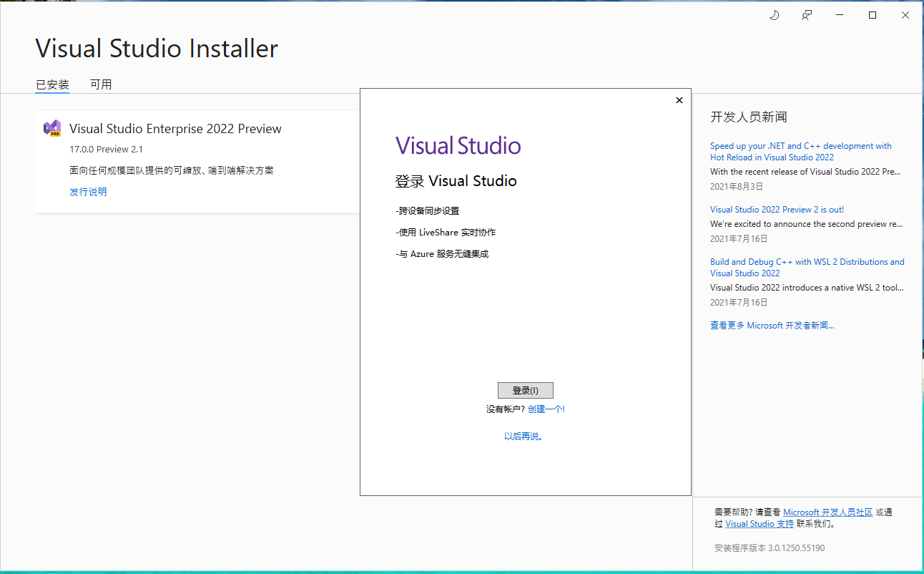This screenshot has height=574, width=924.
Task: Click the 与 Azure 服务无缝集成 text
Action: (x=442, y=254)
